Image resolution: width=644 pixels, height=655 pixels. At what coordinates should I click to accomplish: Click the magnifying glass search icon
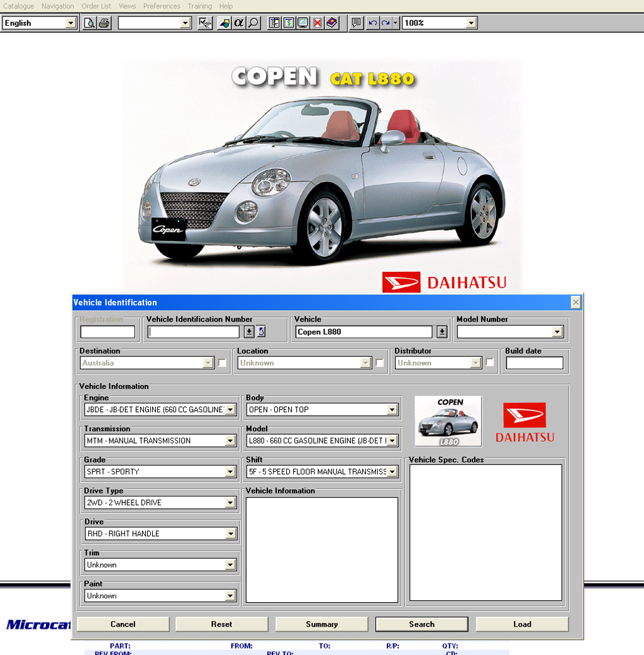(x=253, y=23)
